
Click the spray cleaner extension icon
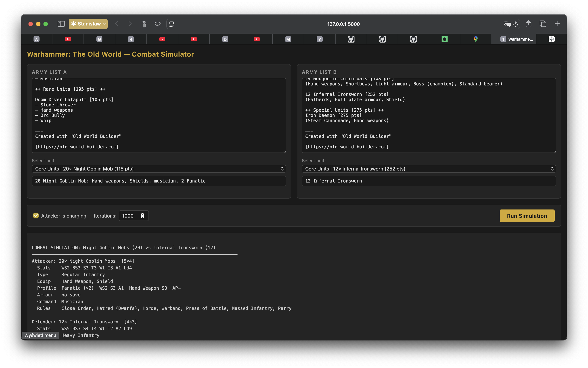[144, 24]
